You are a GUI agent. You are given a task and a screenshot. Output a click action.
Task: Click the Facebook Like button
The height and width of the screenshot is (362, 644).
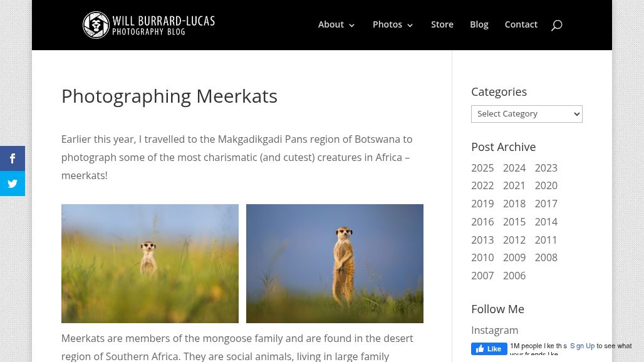click(x=489, y=349)
